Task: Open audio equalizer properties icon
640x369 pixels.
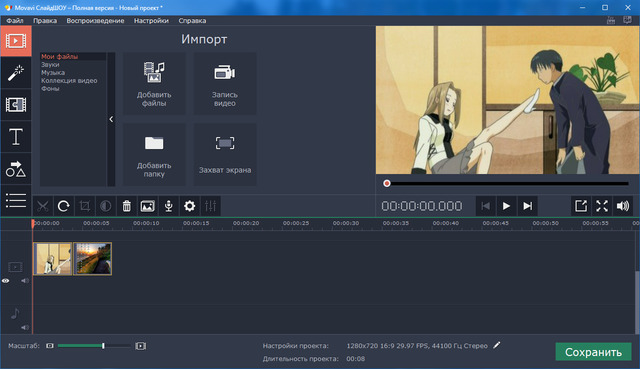Action: coord(211,206)
